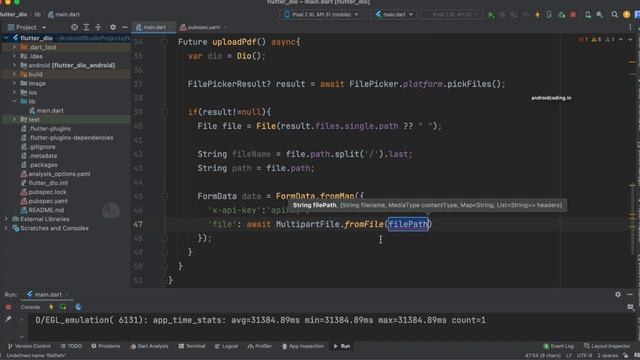640x360 pixels.
Task: Open the Run with Coverage icon
Action: (x=514, y=15)
